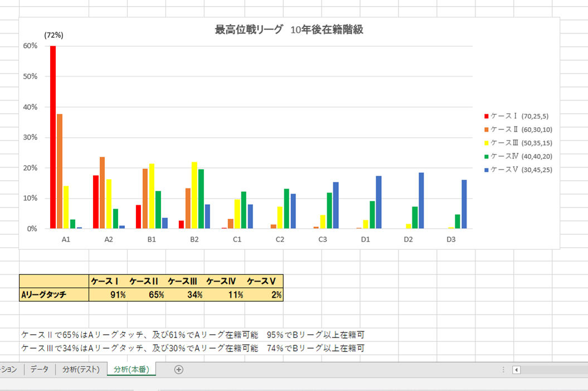Open the 分析(テスト) sheet tab
Screen dimensions: 588x391
click(x=81, y=369)
